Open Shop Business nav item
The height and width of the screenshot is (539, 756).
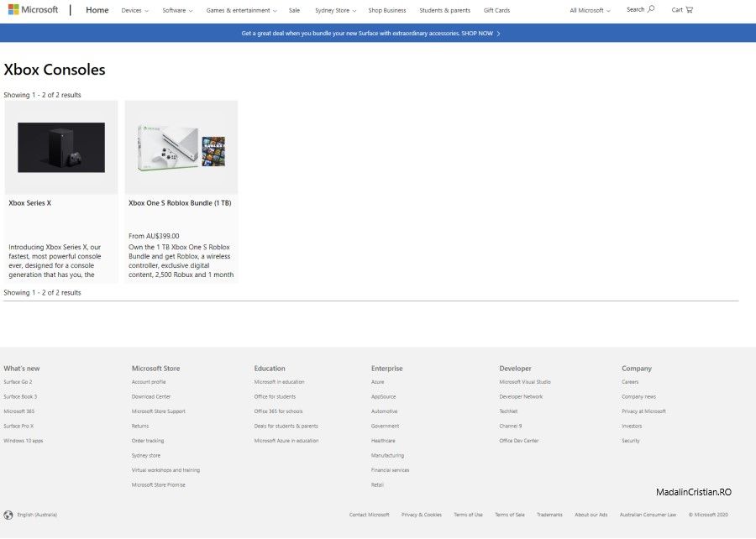387,10
